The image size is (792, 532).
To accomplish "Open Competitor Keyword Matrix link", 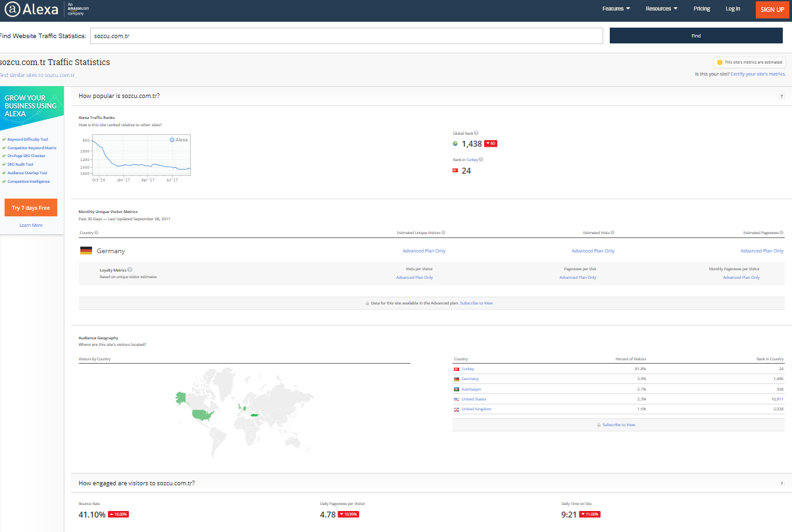I will (32, 148).
